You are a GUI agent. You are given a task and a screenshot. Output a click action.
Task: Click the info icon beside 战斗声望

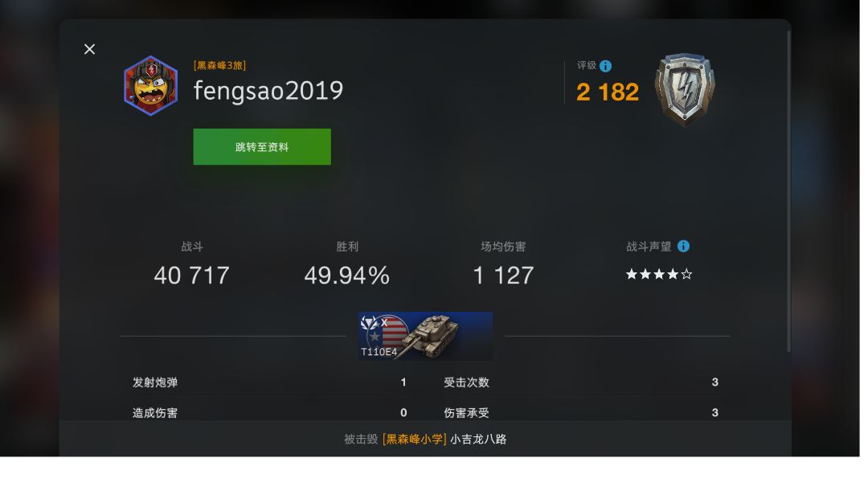click(x=684, y=246)
